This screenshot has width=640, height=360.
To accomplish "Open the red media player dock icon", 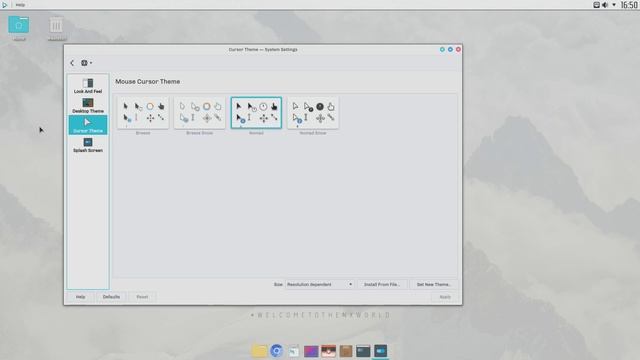I will pyautogui.click(x=329, y=351).
